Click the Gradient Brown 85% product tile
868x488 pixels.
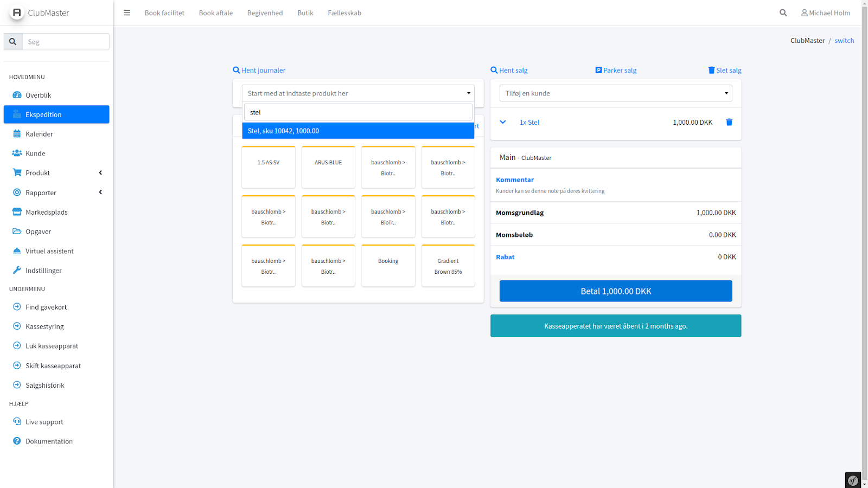click(448, 266)
